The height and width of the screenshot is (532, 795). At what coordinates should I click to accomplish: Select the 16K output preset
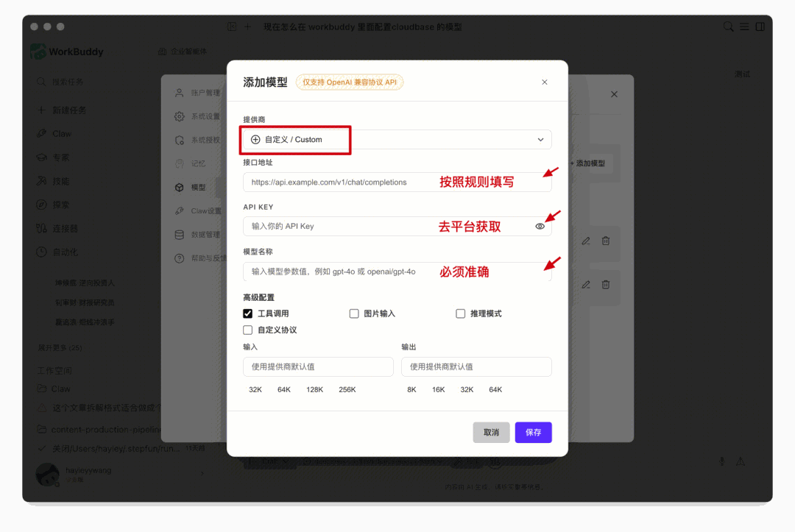(439, 390)
